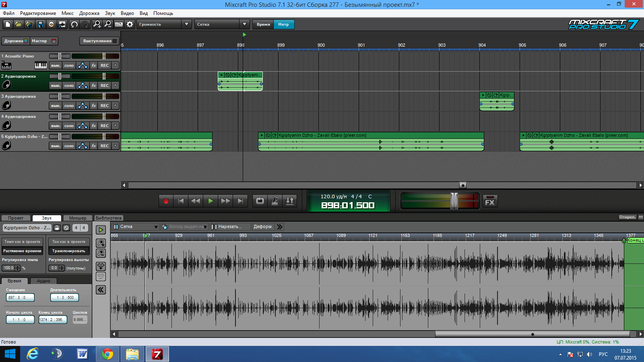This screenshot has height=362, width=644.
Task: Zoom in on the sound editor waveform
Action: (101, 243)
